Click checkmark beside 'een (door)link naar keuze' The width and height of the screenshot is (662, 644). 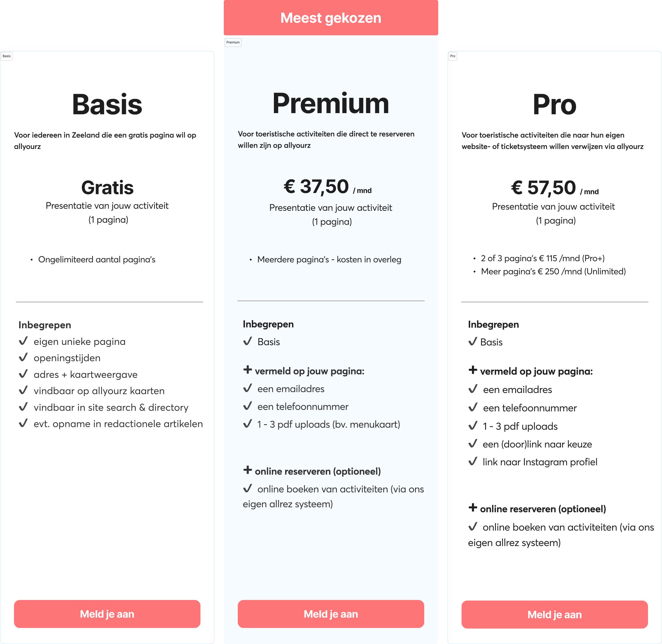pos(473,443)
